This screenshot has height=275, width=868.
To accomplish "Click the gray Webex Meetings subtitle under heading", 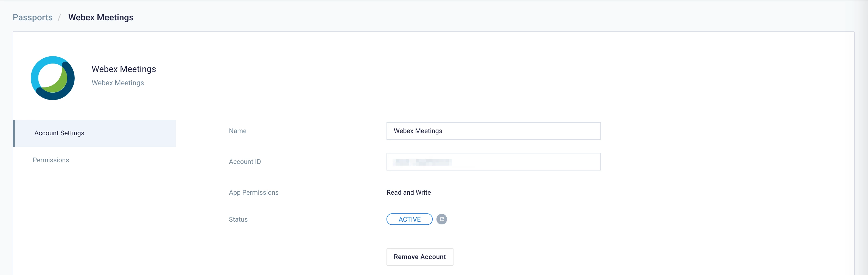I will [x=117, y=83].
